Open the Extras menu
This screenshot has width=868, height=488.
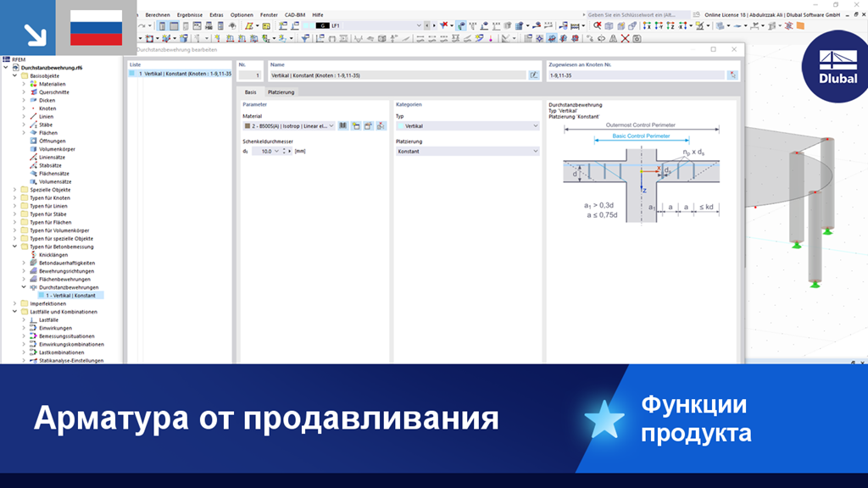216,15
